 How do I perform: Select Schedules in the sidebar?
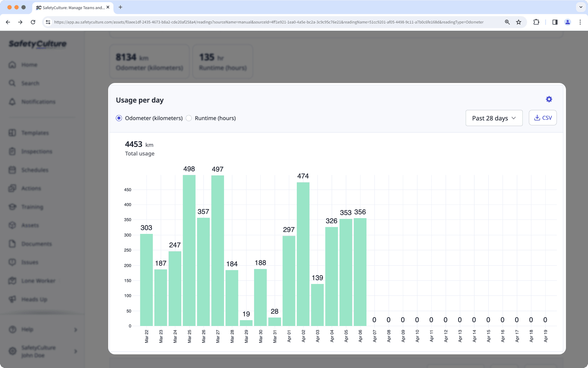click(35, 170)
